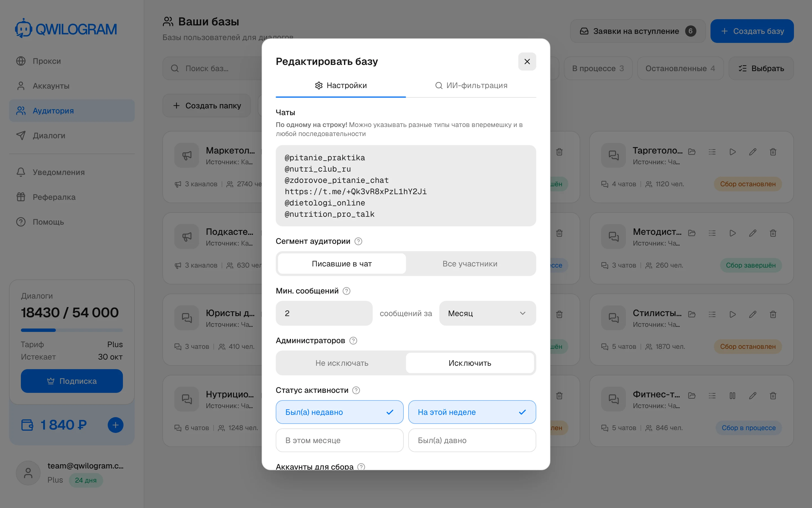The image size is (812, 508).
Task: Move Таргетологи base to folder
Action: pos(692,152)
